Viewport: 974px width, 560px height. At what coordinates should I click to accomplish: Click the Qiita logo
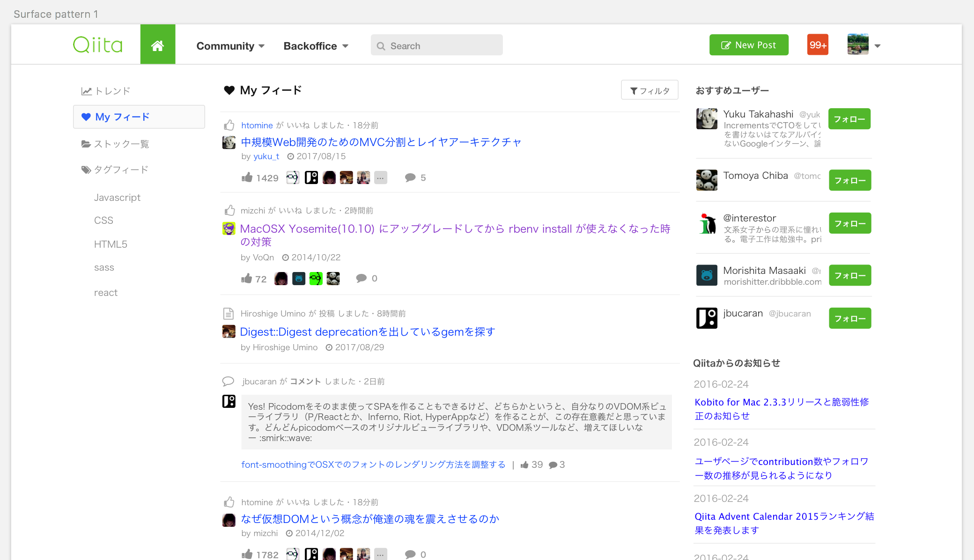(x=98, y=45)
